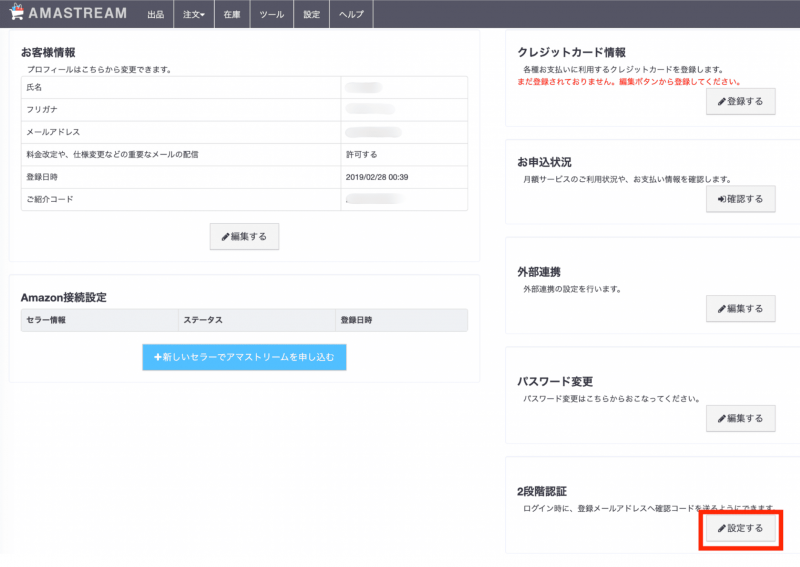Click the ご紹介コード row label
Screen dimensions: 800x567
50,200
